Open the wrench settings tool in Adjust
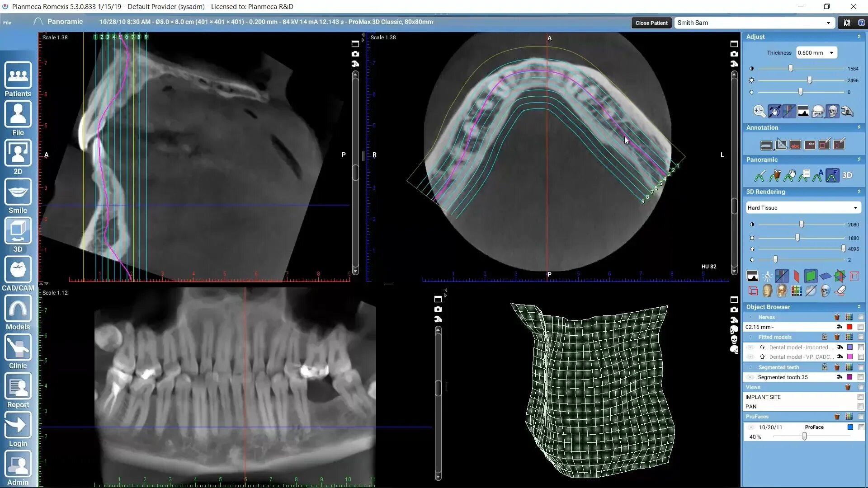868x488 pixels. 847,111
